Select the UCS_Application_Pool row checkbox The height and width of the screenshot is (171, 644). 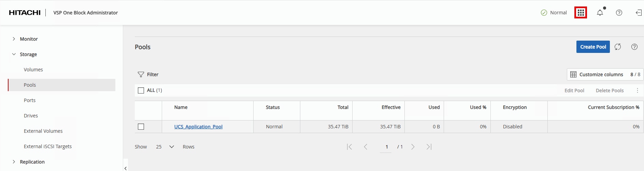point(141,127)
